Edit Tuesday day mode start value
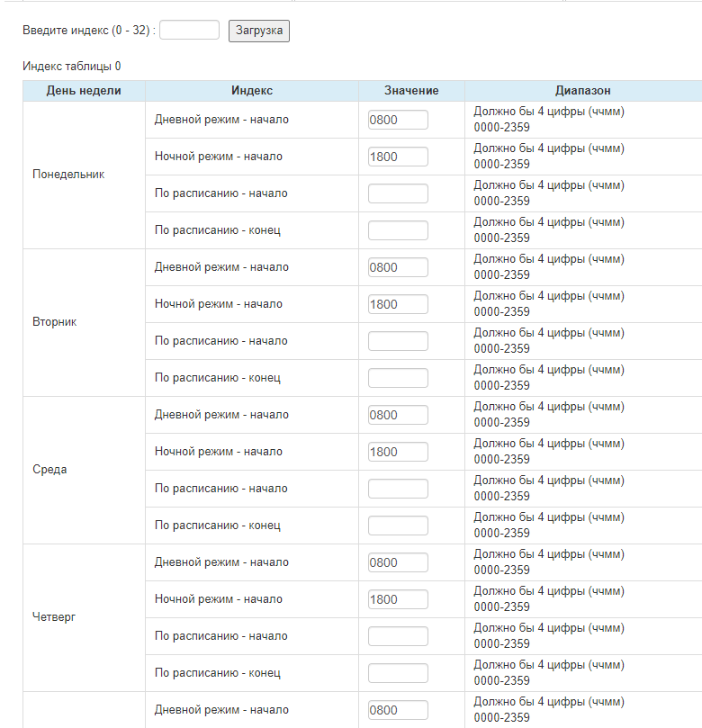This screenshot has width=702, height=728. (x=398, y=267)
